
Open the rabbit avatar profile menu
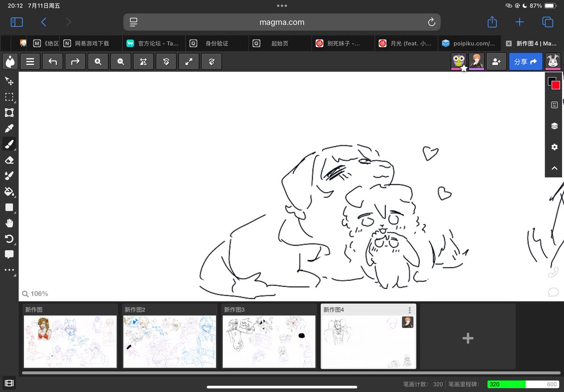pos(553,62)
